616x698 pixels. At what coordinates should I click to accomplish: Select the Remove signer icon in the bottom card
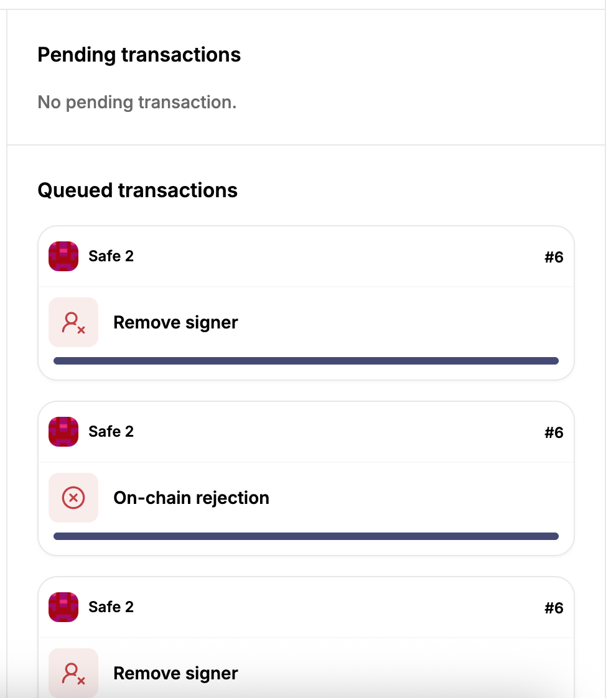(x=73, y=673)
